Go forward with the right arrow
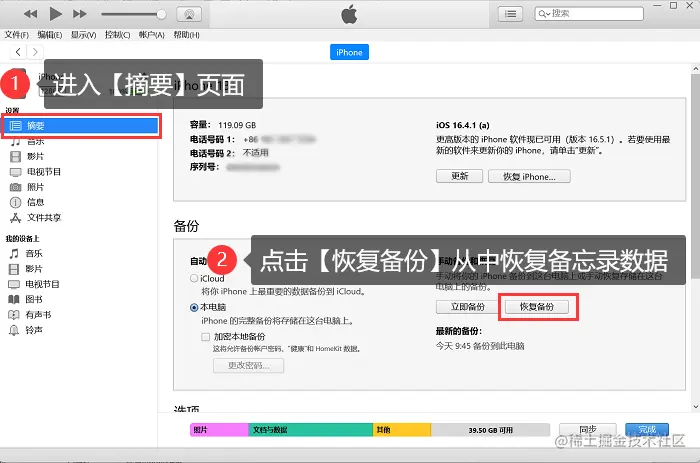The height and width of the screenshot is (463, 700). [35, 52]
